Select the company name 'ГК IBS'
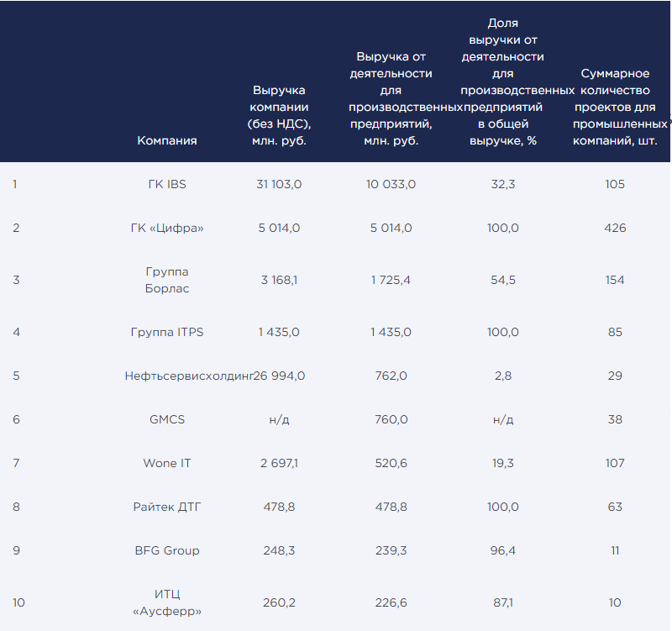 (166, 184)
